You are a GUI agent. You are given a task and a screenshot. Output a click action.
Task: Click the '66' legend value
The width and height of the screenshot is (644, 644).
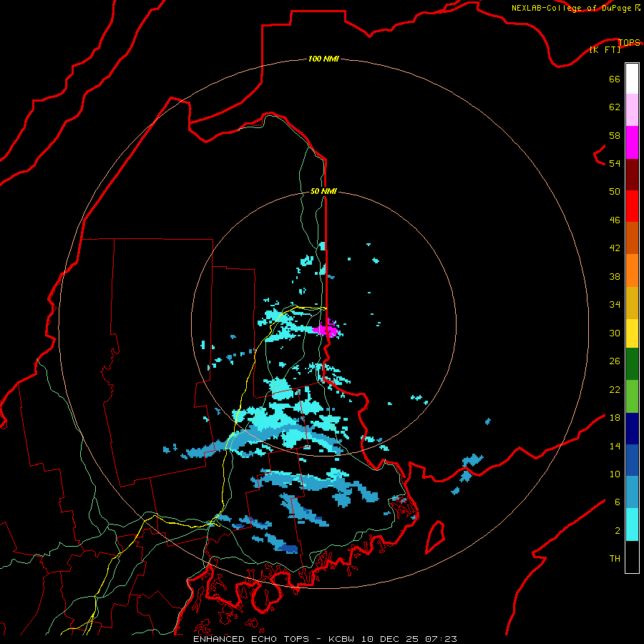click(615, 79)
